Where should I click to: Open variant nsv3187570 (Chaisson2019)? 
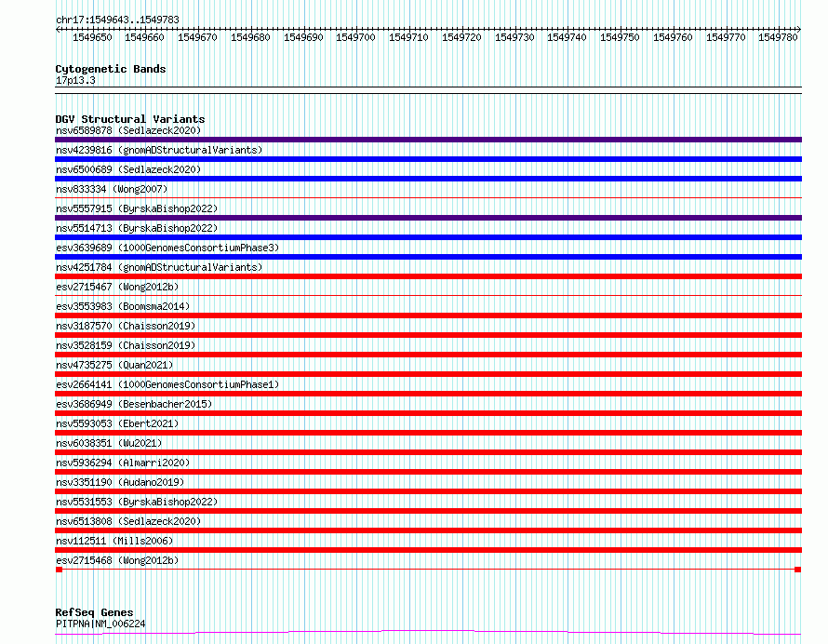point(126,326)
